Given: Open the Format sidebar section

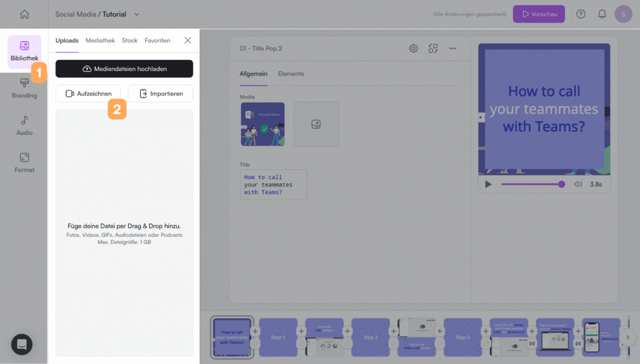Looking at the screenshot, I should click(24, 163).
